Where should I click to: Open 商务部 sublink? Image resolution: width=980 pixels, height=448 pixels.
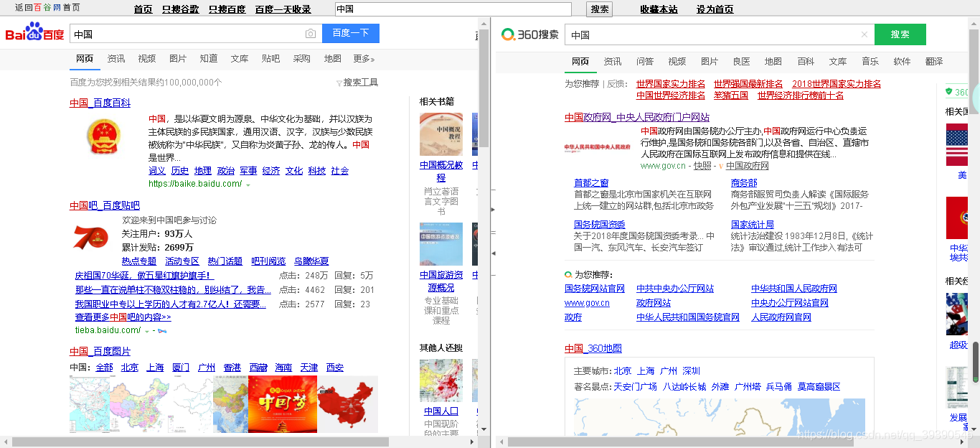[x=744, y=183]
